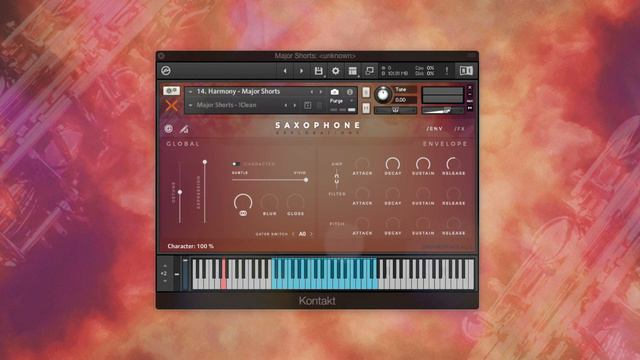Click the Character: 100 % status text
The height and width of the screenshot is (360, 640).
pos(191,246)
